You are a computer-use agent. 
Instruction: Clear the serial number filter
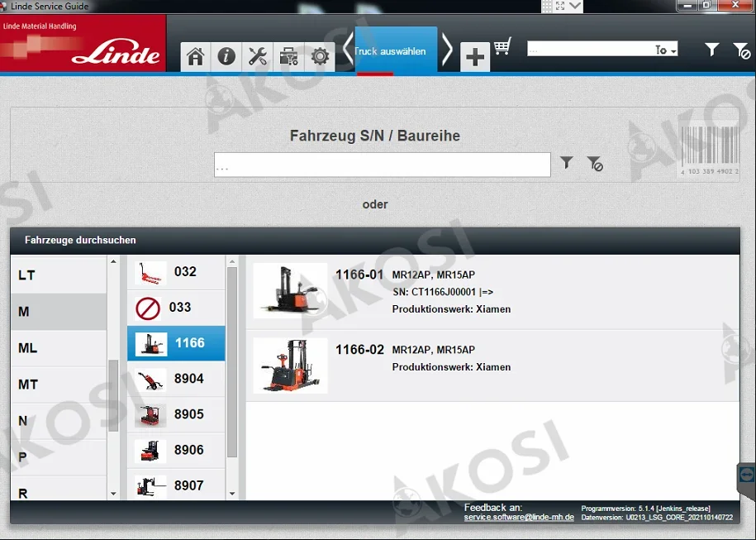(x=595, y=163)
